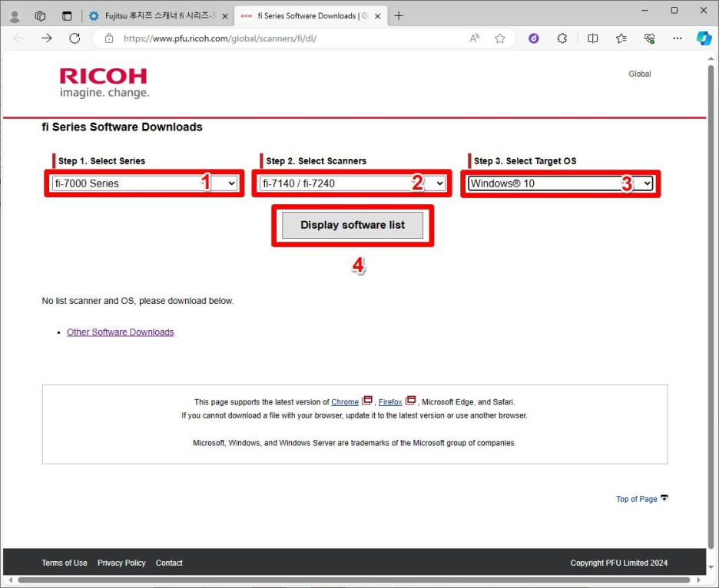Open the purple circular extension icon

coord(534,38)
